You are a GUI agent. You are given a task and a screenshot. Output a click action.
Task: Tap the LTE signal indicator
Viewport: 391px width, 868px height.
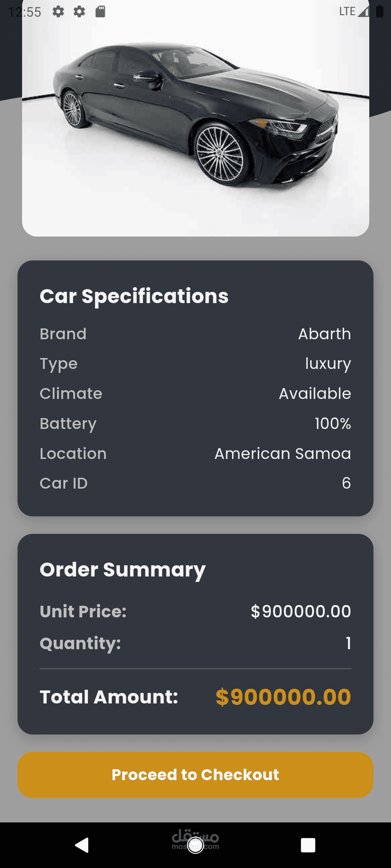coord(354,11)
